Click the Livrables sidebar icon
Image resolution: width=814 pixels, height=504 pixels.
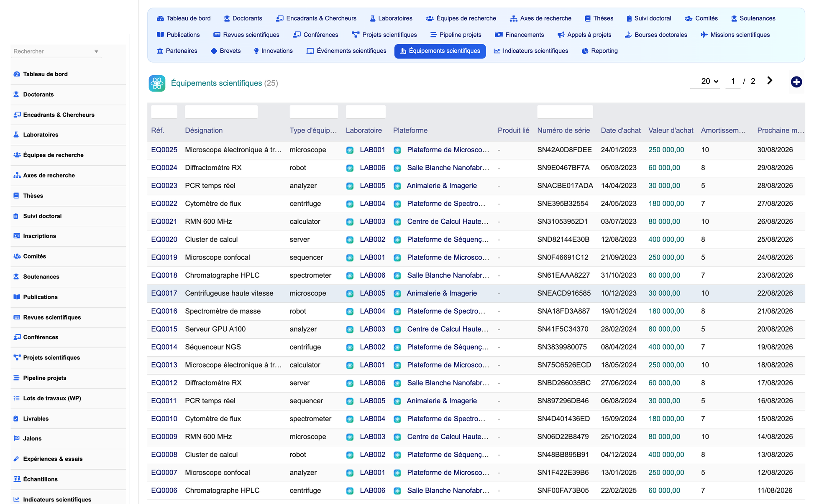17,419
